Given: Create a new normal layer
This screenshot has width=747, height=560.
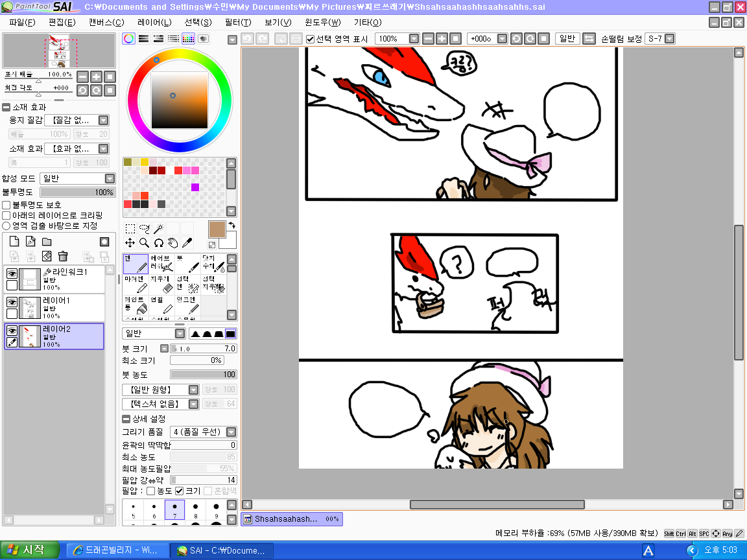Looking at the screenshot, I should point(14,241).
